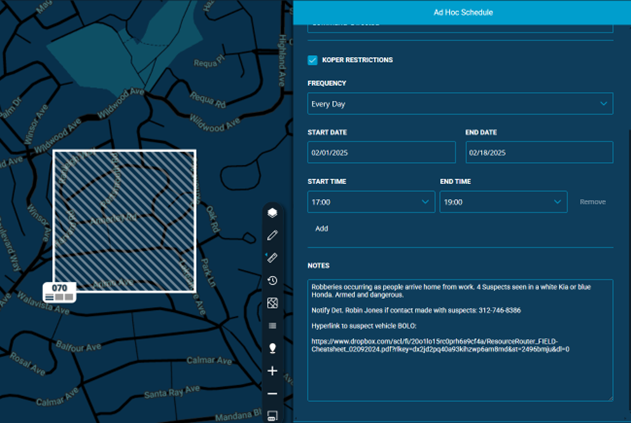Select the ruler measure tool
This screenshot has height=423, width=631.
pos(272,258)
